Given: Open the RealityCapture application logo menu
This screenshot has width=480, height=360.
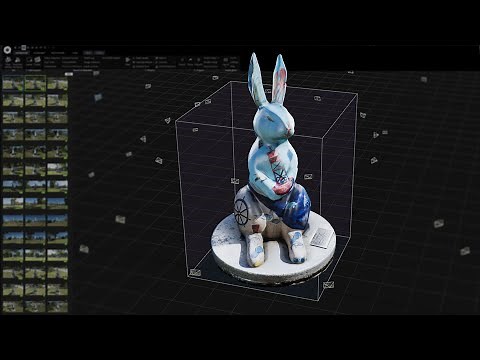Looking at the screenshot, I should tap(7, 50).
